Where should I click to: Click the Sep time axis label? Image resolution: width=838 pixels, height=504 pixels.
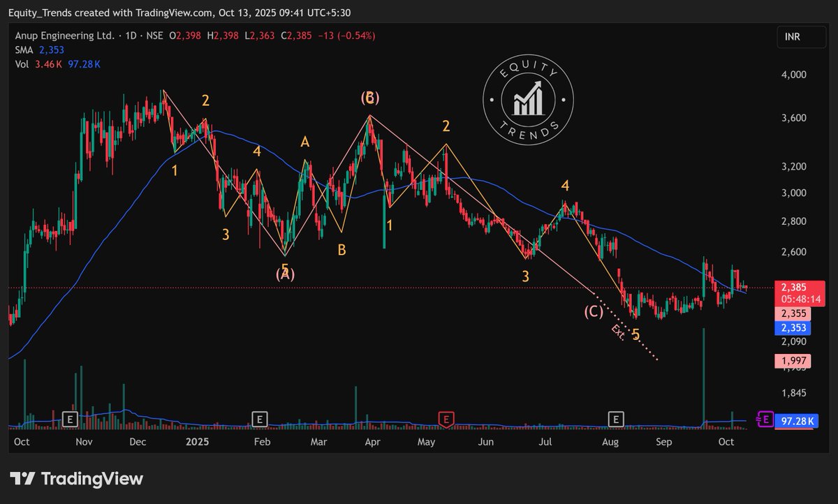[x=665, y=442]
